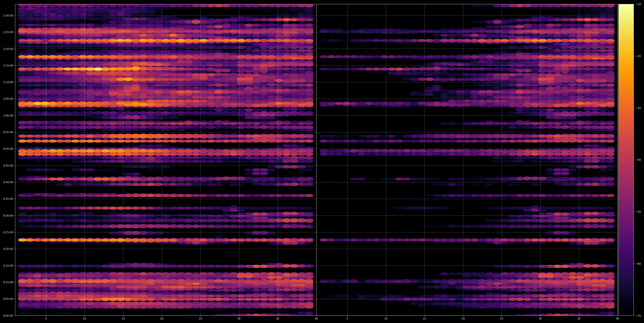Click the 1:25:00 y-axis tick label
The height and width of the screenshot is (323, 644).
(8, 32)
